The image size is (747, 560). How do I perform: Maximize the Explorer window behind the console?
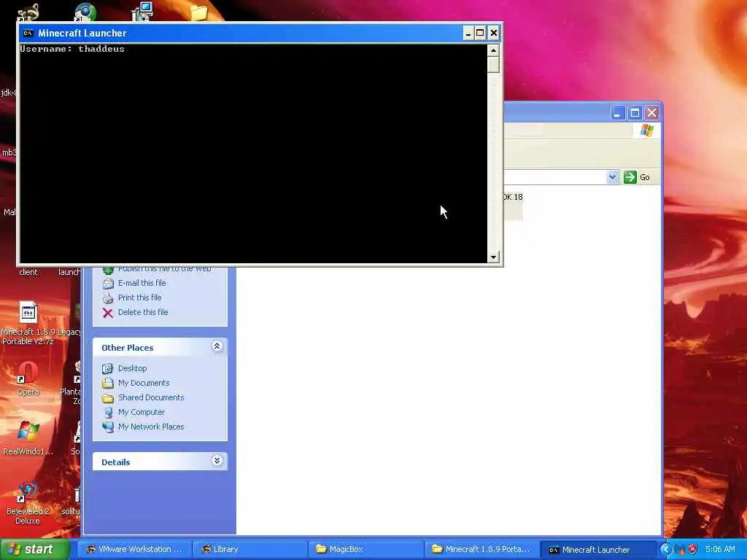click(635, 113)
